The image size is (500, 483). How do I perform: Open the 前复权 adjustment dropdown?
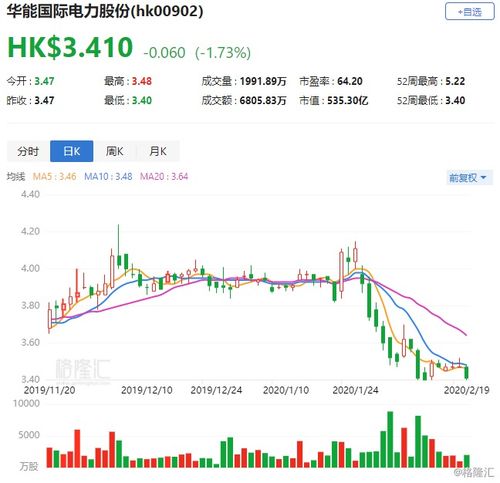coord(469,178)
